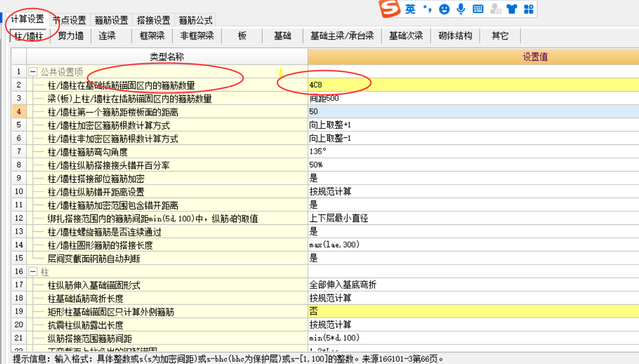Select the 基础主梁/承台梁 category tab
The width and height of the screenshot is (639, 364).
(342, 36)
